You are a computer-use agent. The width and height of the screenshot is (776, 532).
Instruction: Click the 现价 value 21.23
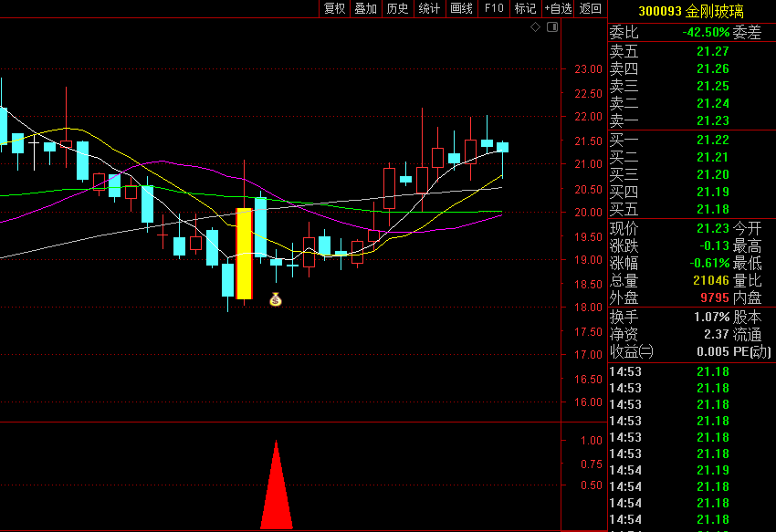point(713,229)
